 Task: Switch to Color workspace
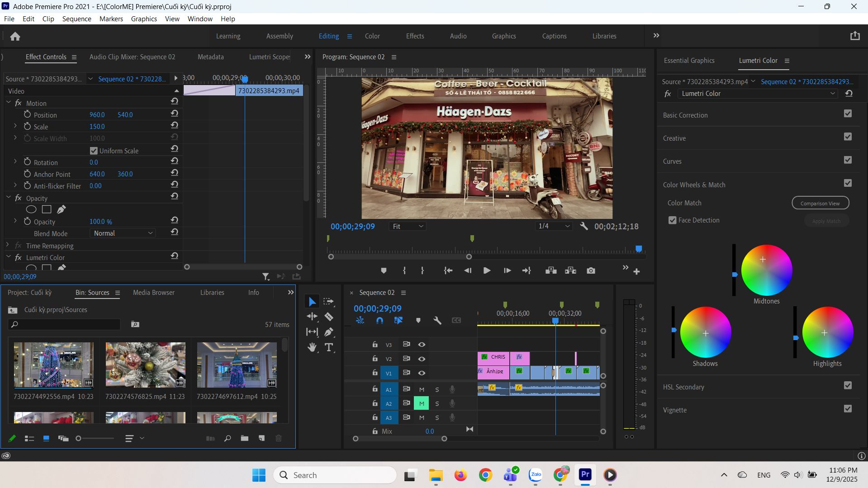[372, 36]
